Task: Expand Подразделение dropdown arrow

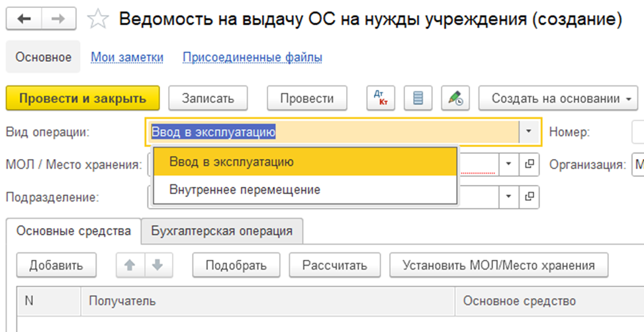Action: tap(509, 197)
